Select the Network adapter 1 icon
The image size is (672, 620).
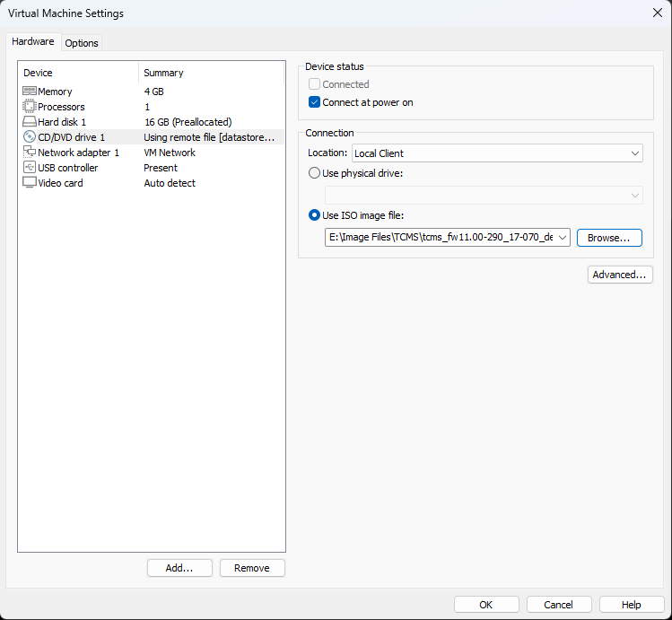click(30, 153)
